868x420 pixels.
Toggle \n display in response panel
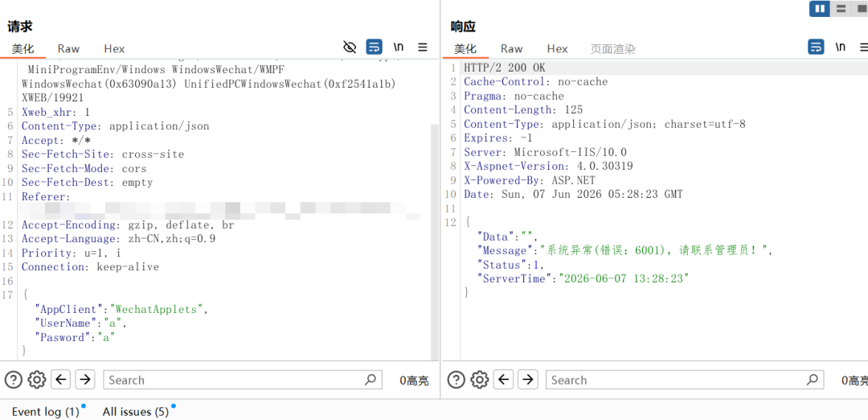click(x=841, y=47)
